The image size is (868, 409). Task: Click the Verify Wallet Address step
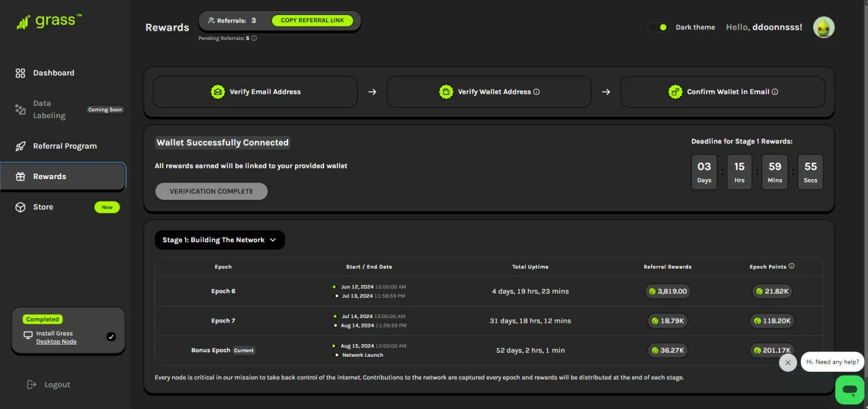click(489, 92)
